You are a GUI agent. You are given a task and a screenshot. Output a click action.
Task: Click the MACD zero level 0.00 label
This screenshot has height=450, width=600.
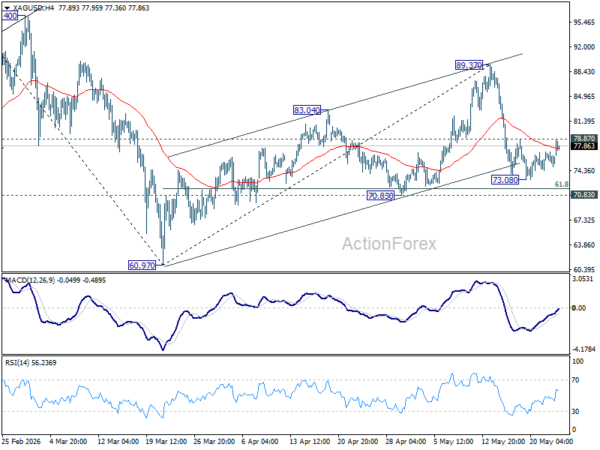579,308
